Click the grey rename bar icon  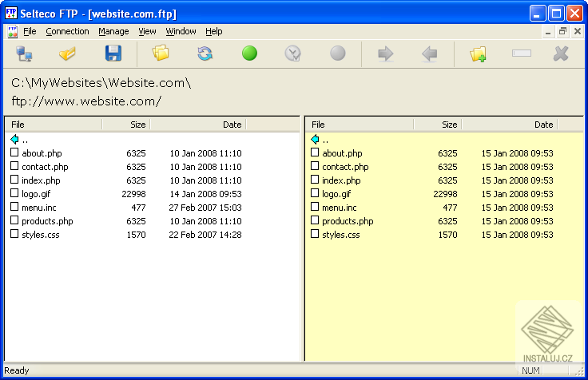click(522, 53)
